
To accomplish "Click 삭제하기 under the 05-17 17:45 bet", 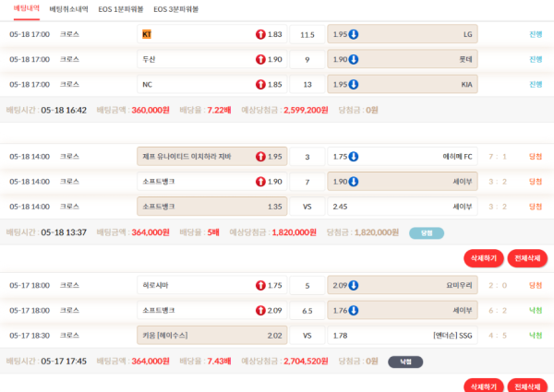I will (x=484, y=386).
